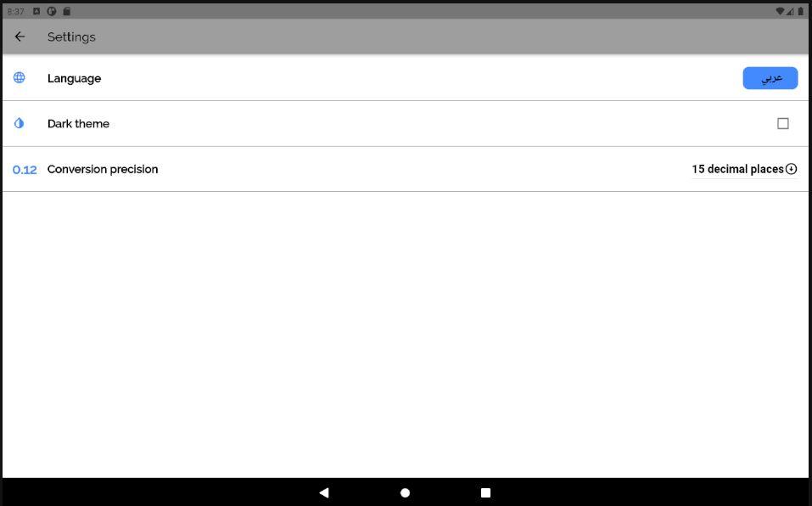
Task: Enable the Dark theme checkbox
Action: tap(782, 123)
